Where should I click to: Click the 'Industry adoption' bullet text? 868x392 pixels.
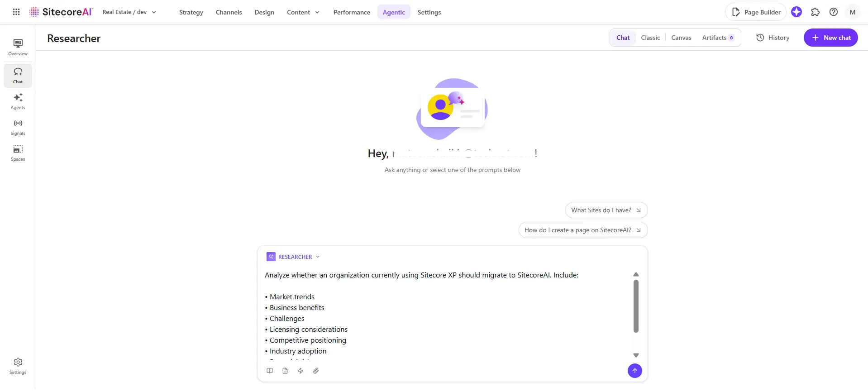[x=298, y=351]
